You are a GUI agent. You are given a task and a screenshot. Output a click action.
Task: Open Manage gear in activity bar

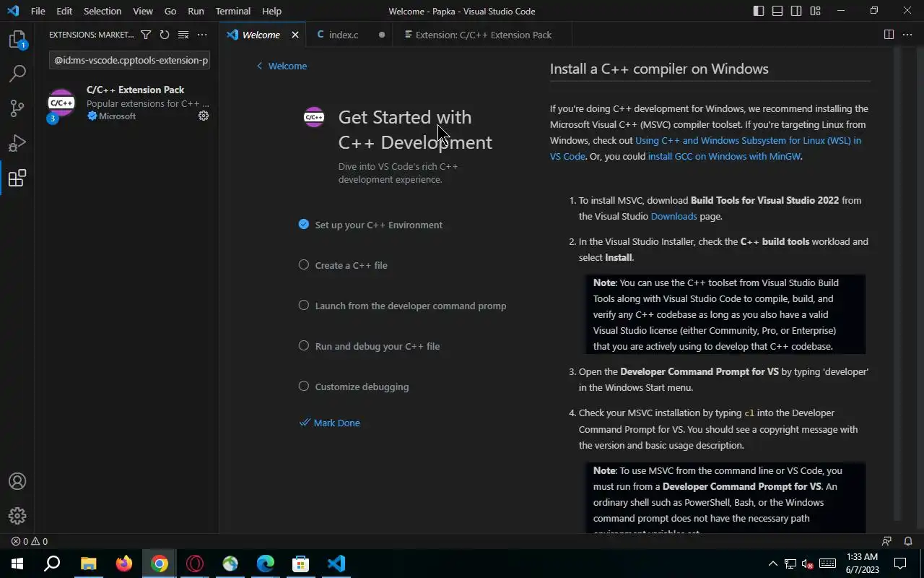tap(17, 516)
